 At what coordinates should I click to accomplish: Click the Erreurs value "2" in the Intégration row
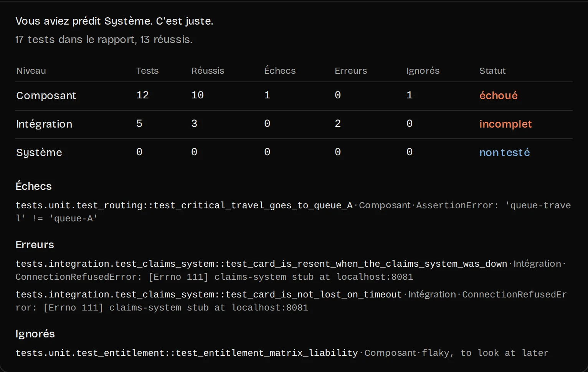tap(338, 123)
